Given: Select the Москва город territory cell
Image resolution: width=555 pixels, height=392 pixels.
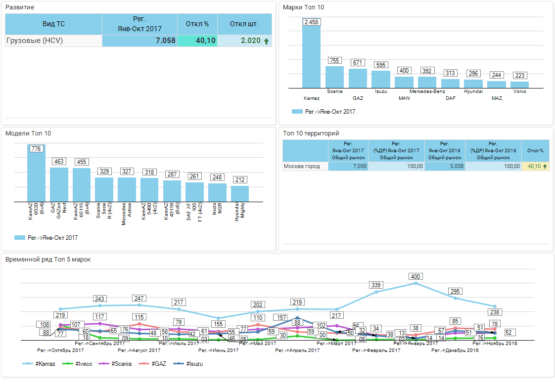Looking at the screenshot, I should [x=306, y=166].
